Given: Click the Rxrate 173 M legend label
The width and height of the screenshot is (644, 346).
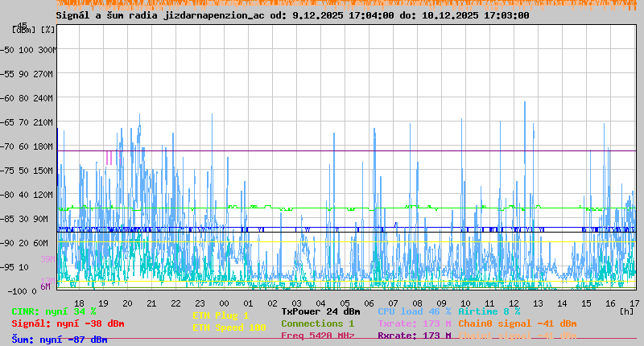Looking at the screenshot, I should pyautogui.click(x=414, y=336).
